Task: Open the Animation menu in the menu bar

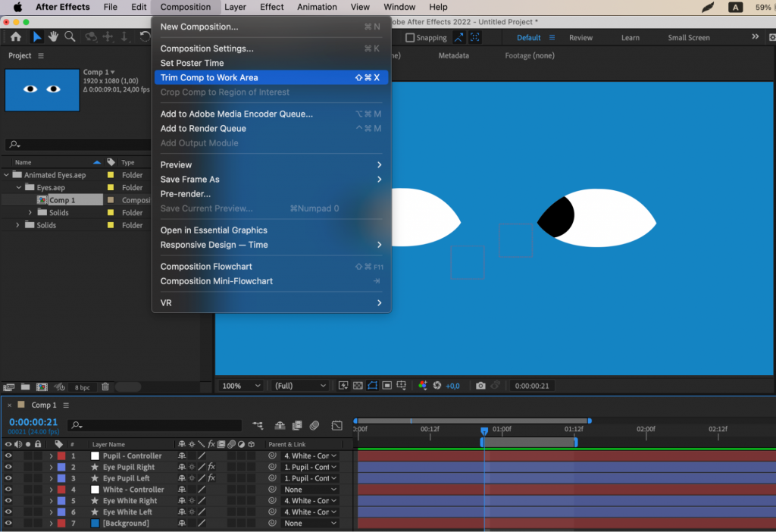Action: pos(316,7)
